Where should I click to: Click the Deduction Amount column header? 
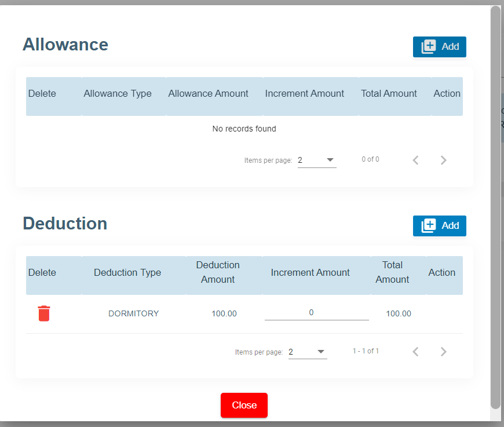click(x=218, y=272)
